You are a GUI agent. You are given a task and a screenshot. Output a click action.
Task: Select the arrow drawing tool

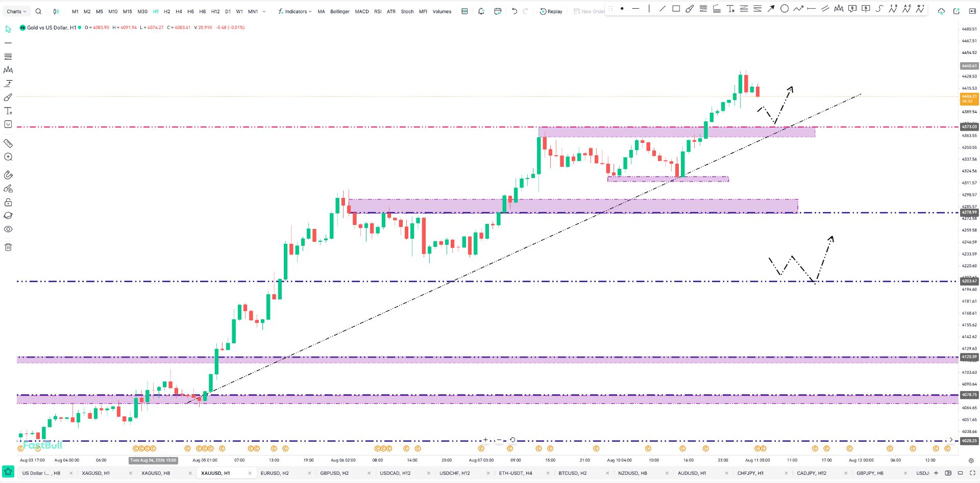coord(771,9)
